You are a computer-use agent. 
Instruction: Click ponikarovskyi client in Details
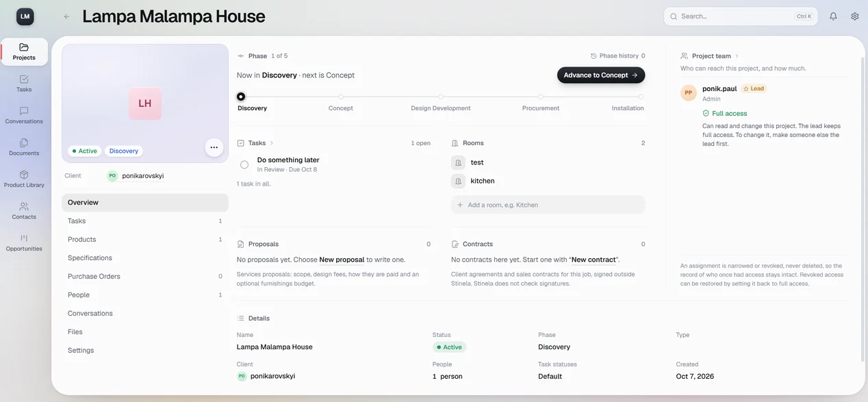click(x=266, y=376)
